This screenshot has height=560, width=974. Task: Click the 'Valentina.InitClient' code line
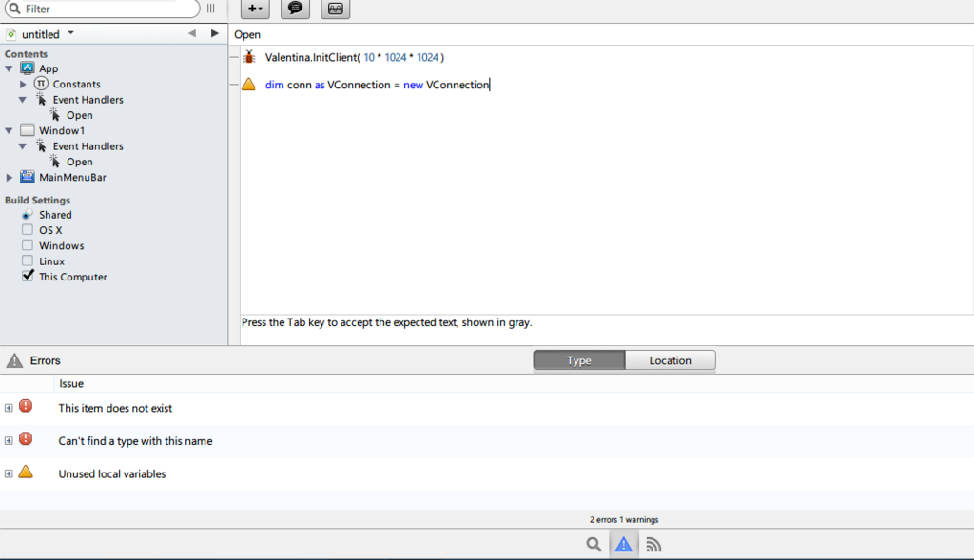pyautogui.click(x=355, y=57)
